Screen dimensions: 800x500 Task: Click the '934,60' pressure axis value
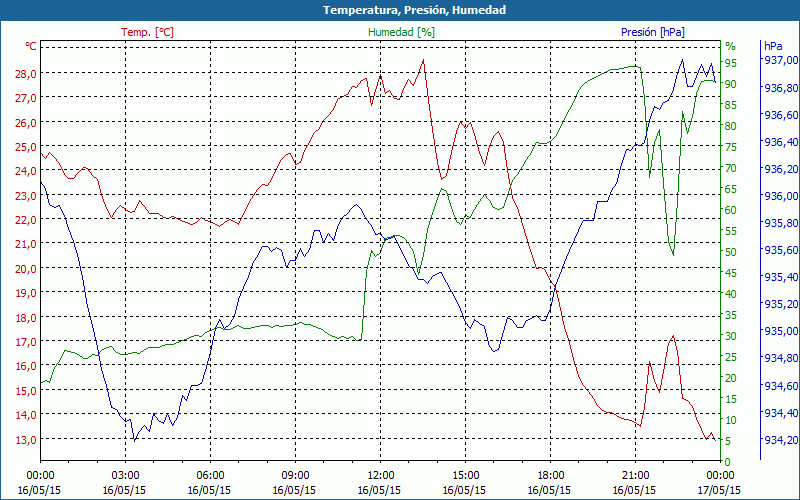(x=780, y=386)
